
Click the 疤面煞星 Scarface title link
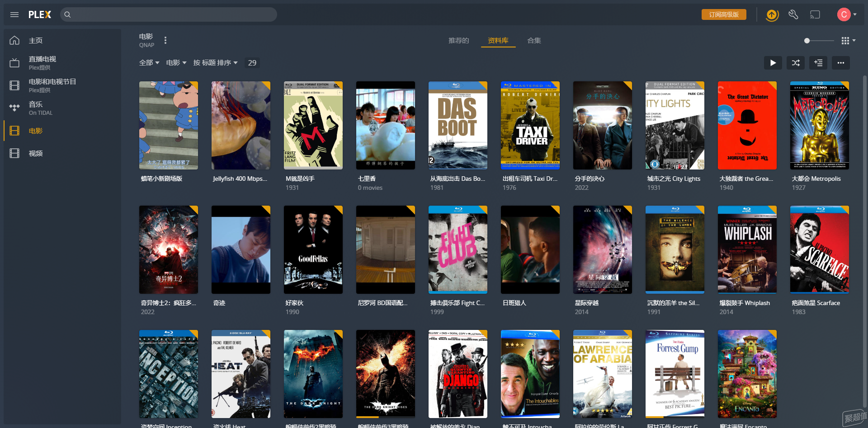(816, 303)
